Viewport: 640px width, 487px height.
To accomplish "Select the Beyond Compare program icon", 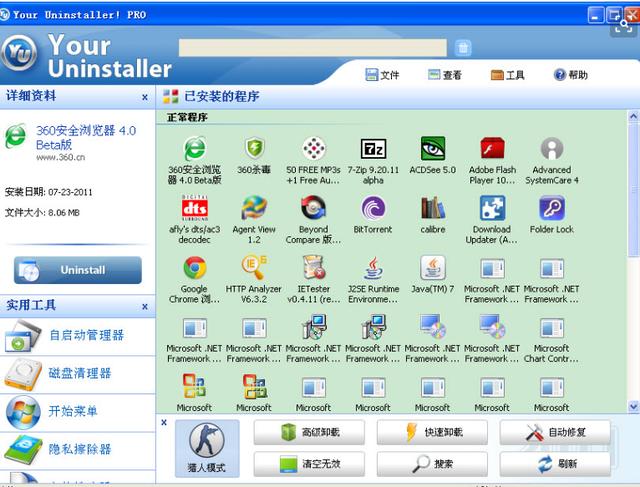I will 313,208.
